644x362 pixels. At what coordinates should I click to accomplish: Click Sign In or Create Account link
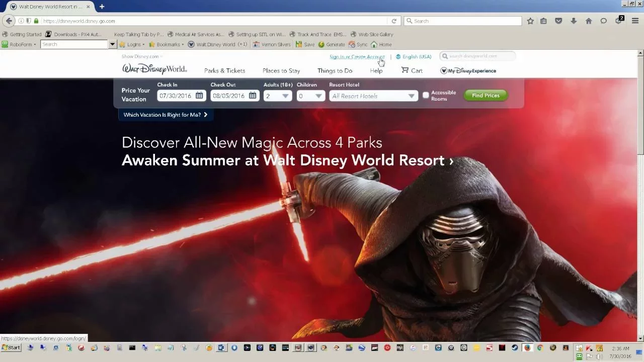click(357, 57)
